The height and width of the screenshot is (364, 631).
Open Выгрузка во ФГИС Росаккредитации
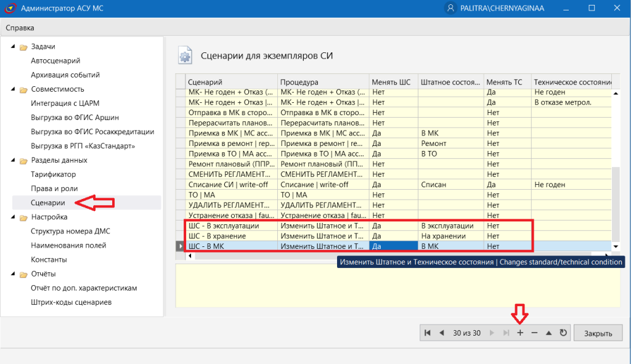[92, 132]
